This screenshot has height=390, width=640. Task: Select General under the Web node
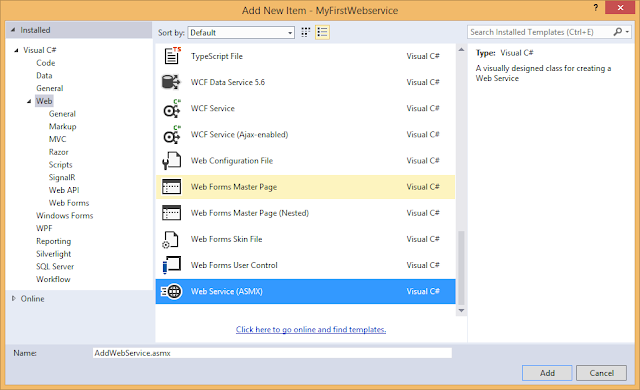pyautogui.click(x=62, y=114)
